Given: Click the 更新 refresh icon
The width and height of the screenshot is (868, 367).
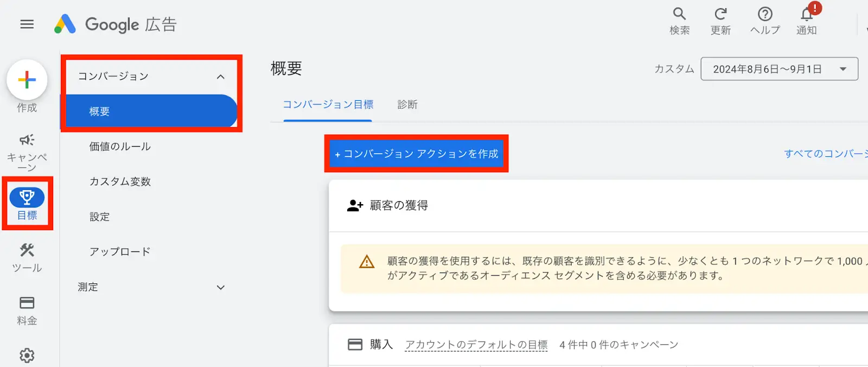Looking at the screenshot, I should click(x=720, y=14).
